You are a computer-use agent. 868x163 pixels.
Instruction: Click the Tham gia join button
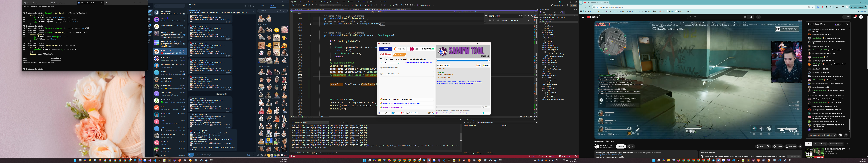coord(621,146)
